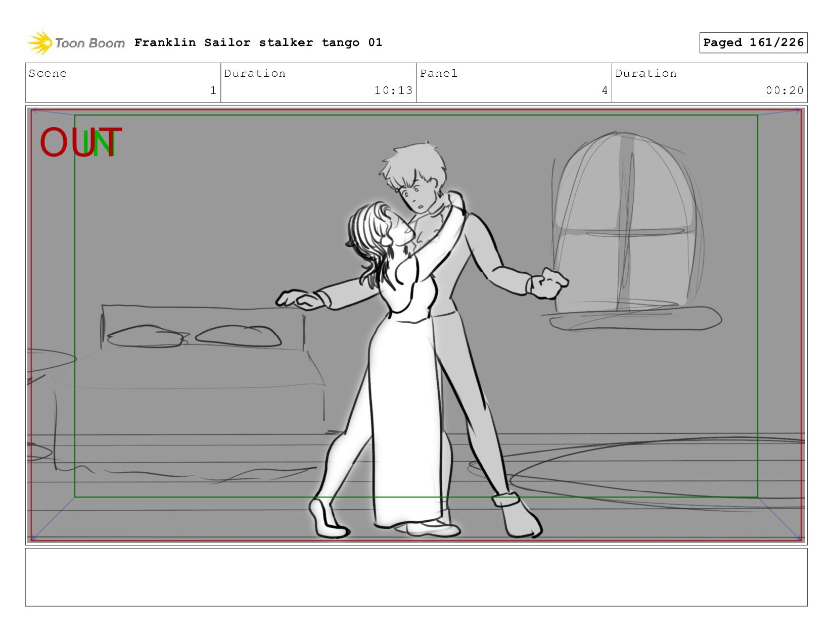Click the panel duration value '00:20'
834x644 pixels.
[x=784, y=90]
